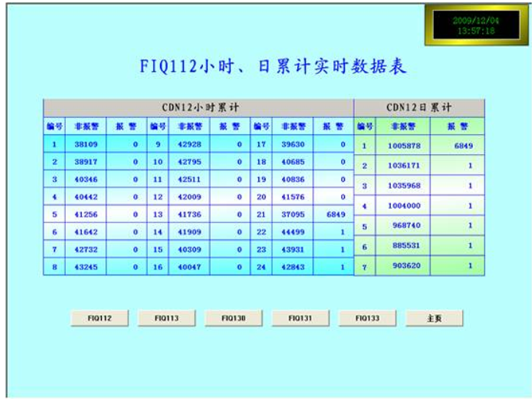Click the CDN12日累计 table header
Screen dimensions: 532x401
(419, 107)
